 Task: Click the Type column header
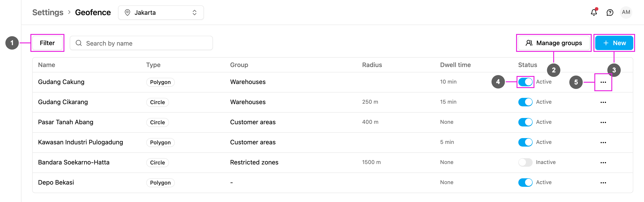(153, 65)
